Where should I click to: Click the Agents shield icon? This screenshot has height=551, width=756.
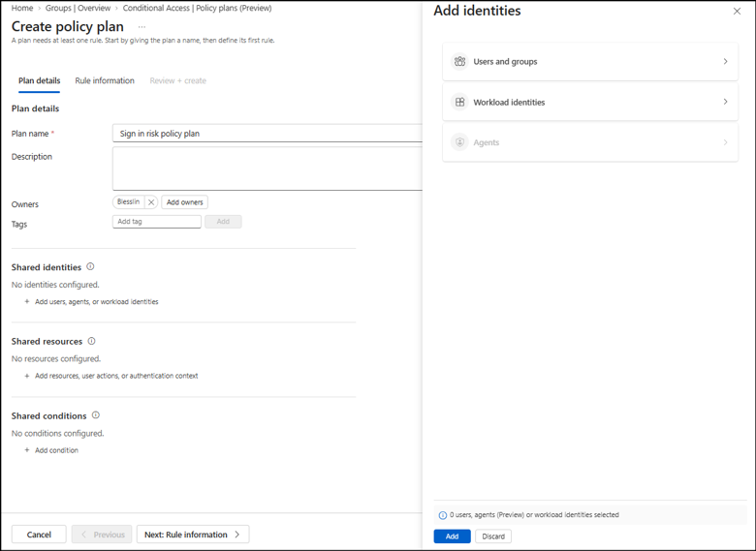pyautogui.click(x=459, y=142)
